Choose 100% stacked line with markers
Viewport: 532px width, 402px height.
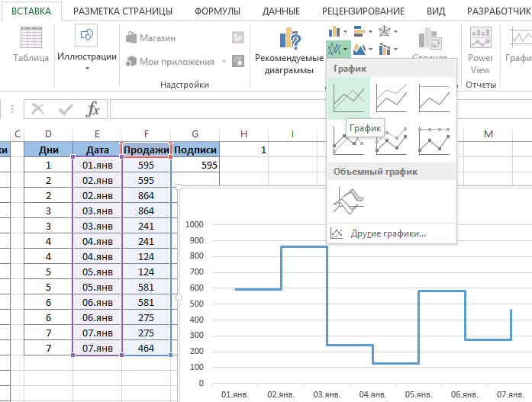pos(434,140)
